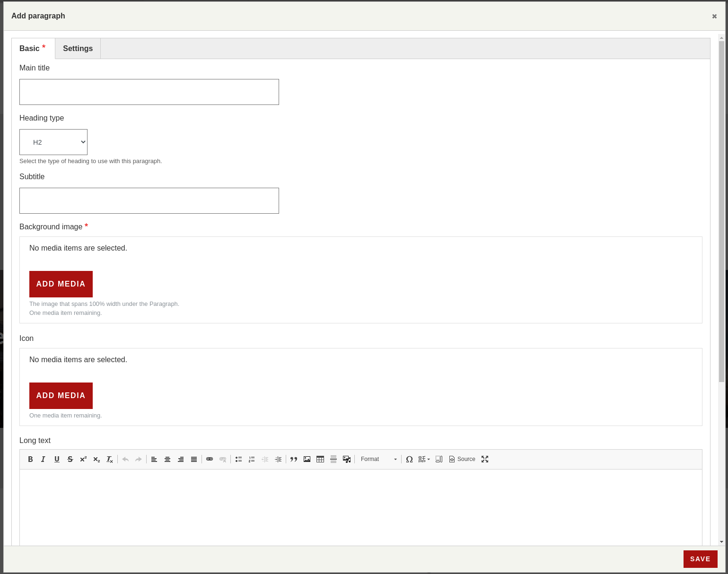Click the 'Long text' field label

[x=35, y=440]
